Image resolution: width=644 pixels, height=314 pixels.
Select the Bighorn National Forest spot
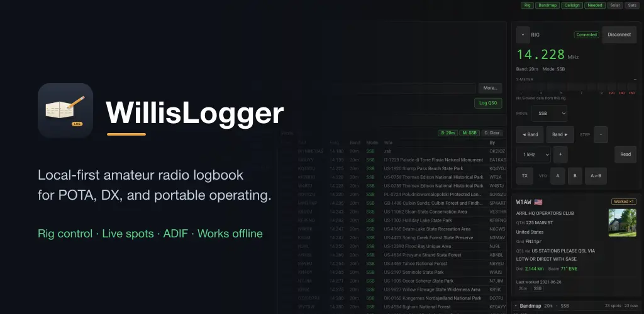pyautogui.click(x=394, y=306)
